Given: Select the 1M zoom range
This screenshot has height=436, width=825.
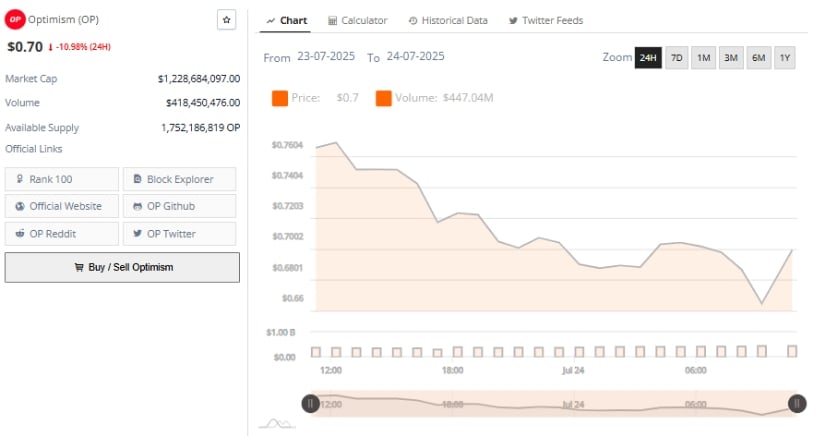Looking at the screenshot, I should pos(703,58).
